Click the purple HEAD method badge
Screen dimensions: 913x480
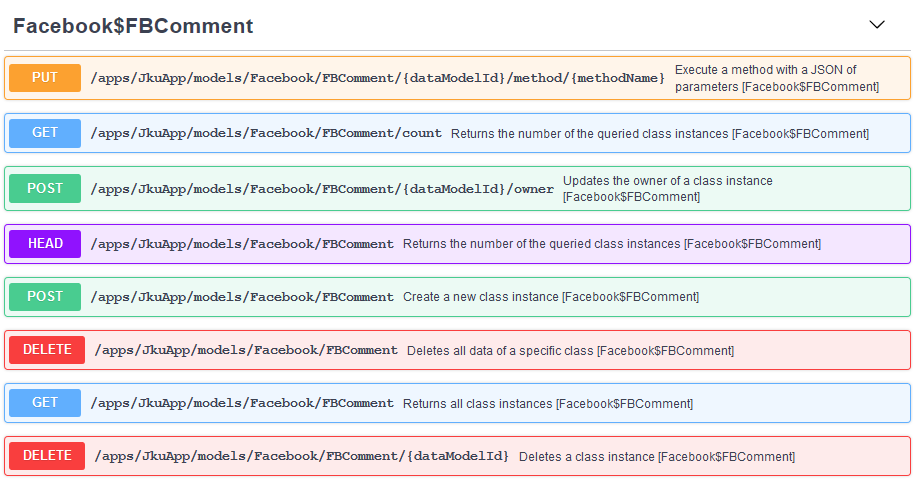pyautogui.click(x=45, y=243)
